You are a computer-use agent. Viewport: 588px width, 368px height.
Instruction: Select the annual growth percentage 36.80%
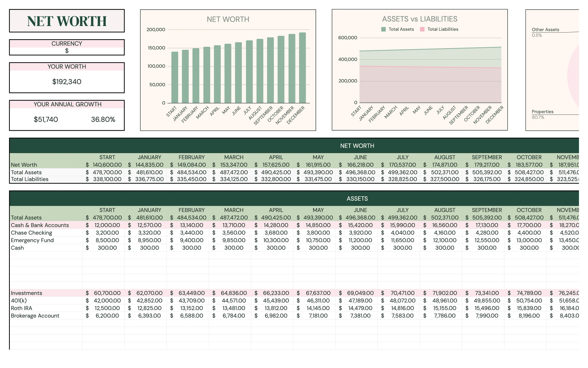103,119
